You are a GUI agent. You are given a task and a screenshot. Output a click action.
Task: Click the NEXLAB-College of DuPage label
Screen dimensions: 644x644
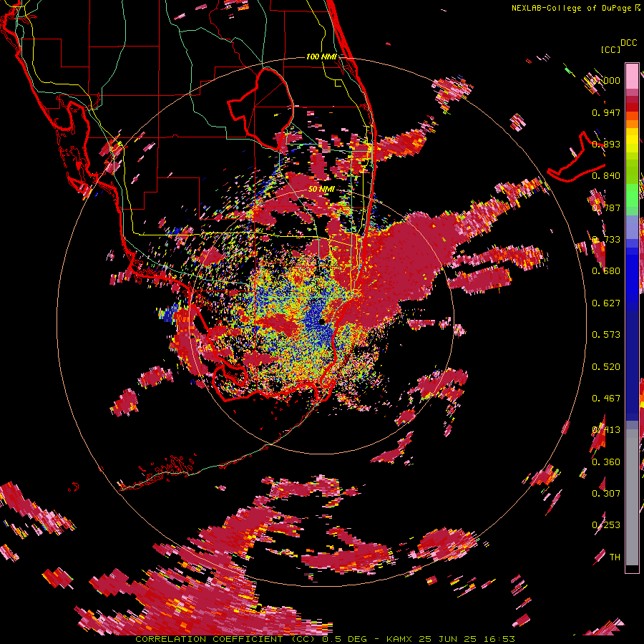(572, 8)
